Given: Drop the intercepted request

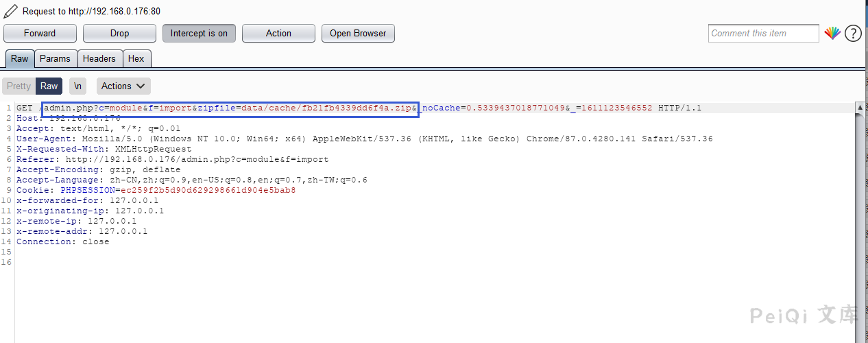Looking at the screenshot, I should [119, 33].
